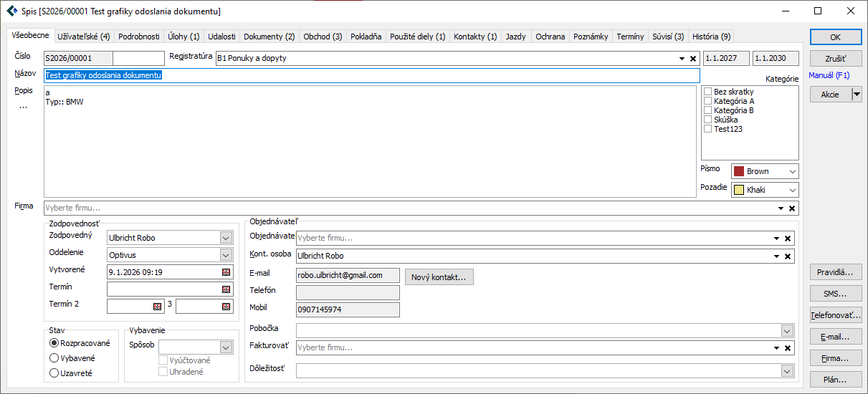Switch to the Dokumenty (2) tab
This screenshot has width=868, height=394.
coord(269,37)
